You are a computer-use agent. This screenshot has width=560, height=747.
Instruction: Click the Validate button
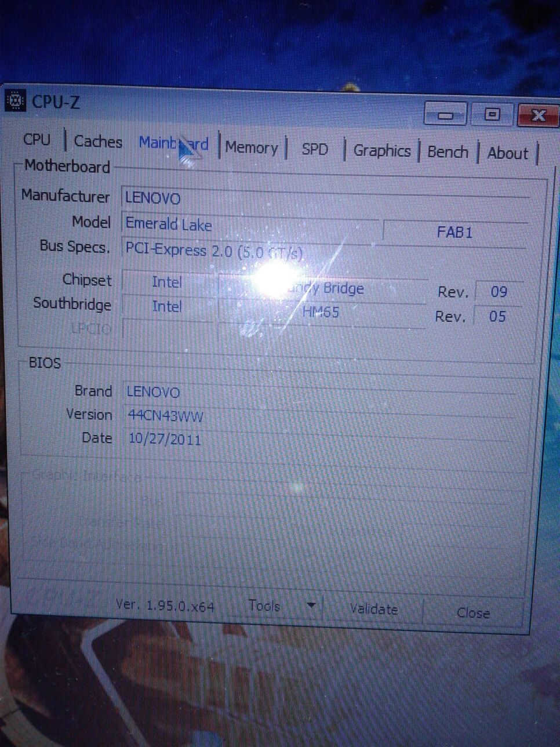coord(374,609)
